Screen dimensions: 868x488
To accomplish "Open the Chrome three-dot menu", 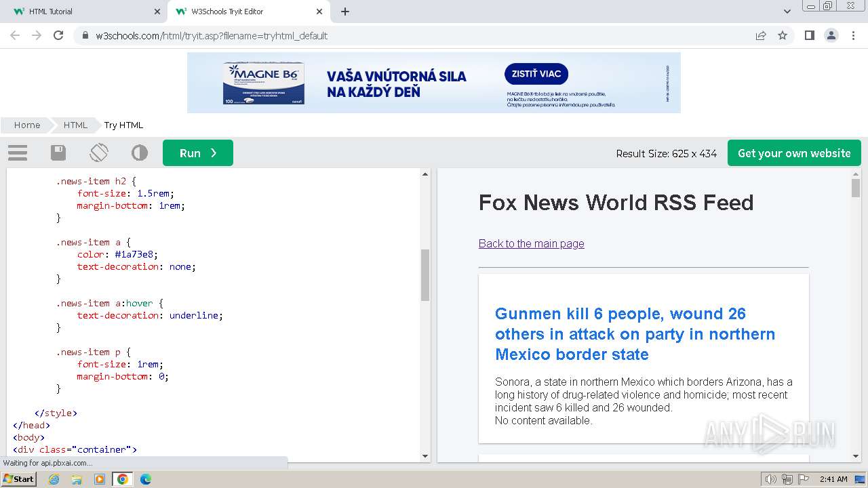I will [x=853, y=35].
